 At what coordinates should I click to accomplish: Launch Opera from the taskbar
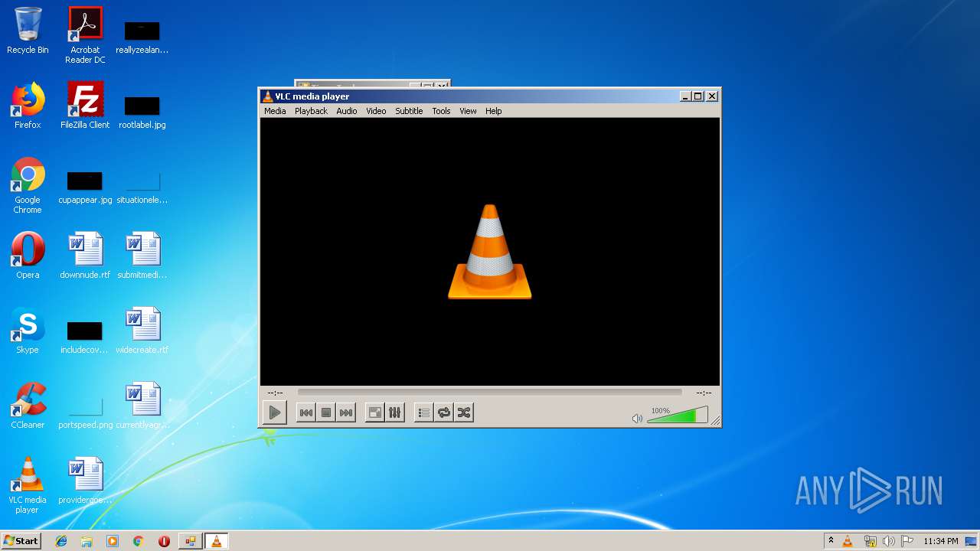coord(164,541)
